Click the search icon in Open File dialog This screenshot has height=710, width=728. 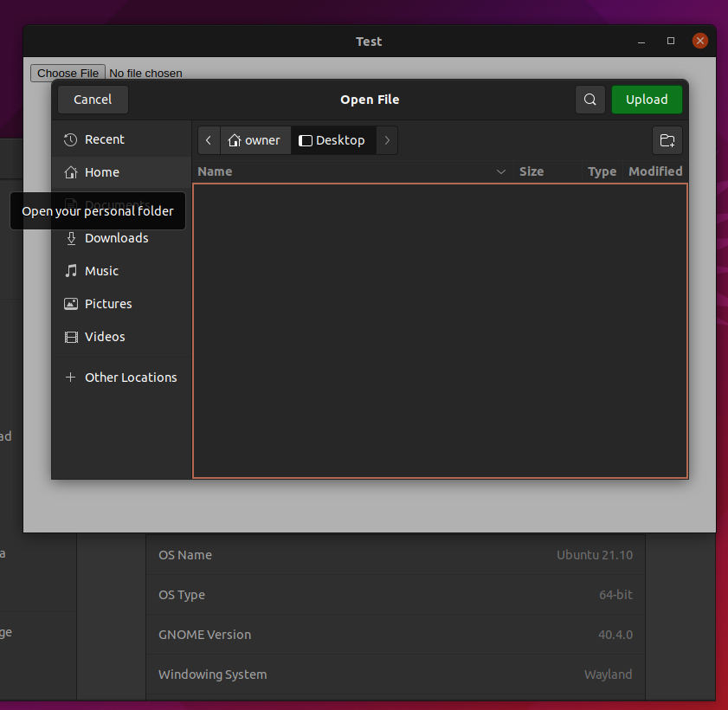point(589,100)
